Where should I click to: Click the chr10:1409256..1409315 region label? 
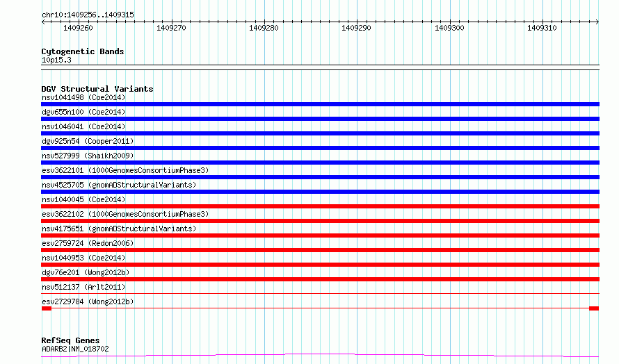coord(88,15)
